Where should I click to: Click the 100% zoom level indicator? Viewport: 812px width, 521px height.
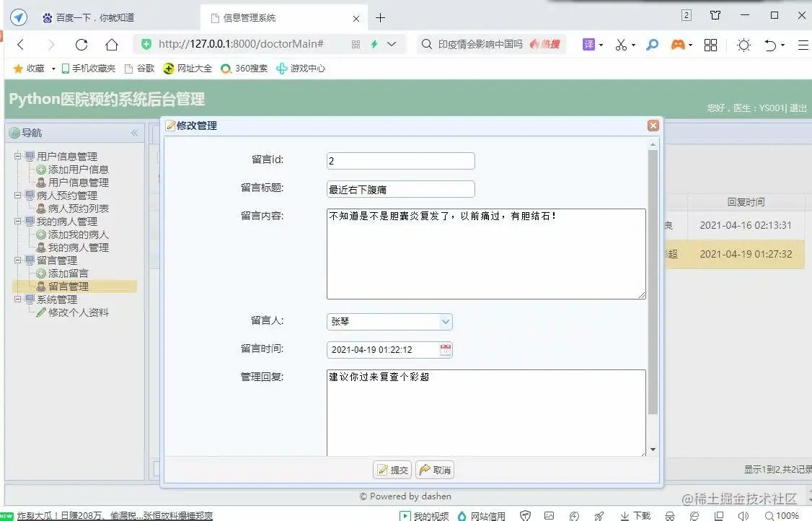(x=782, y=515)
